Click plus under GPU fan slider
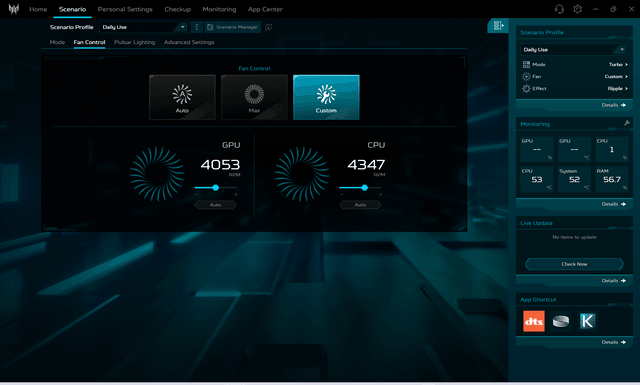The width and height of the screenshot is (640, 385). click(236, 194)
